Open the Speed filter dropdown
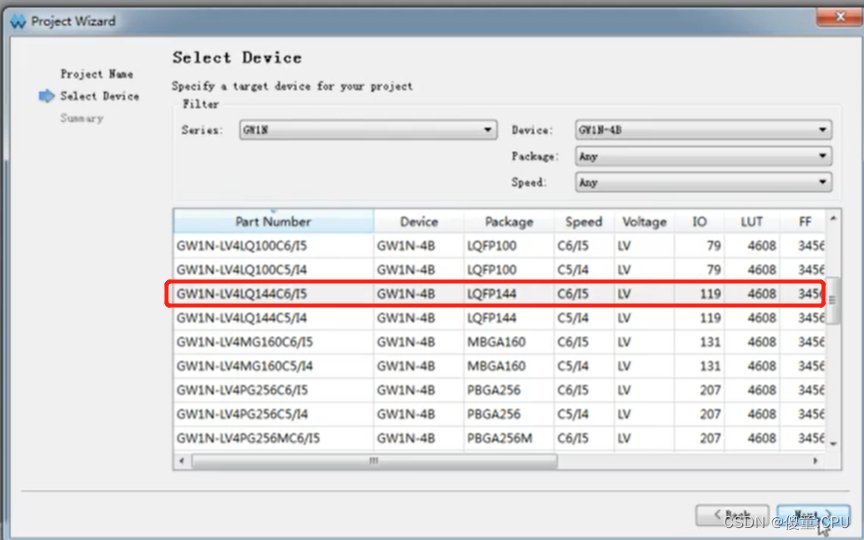Image resolution: width=864 pixels, height=540 pixels. 703,182
